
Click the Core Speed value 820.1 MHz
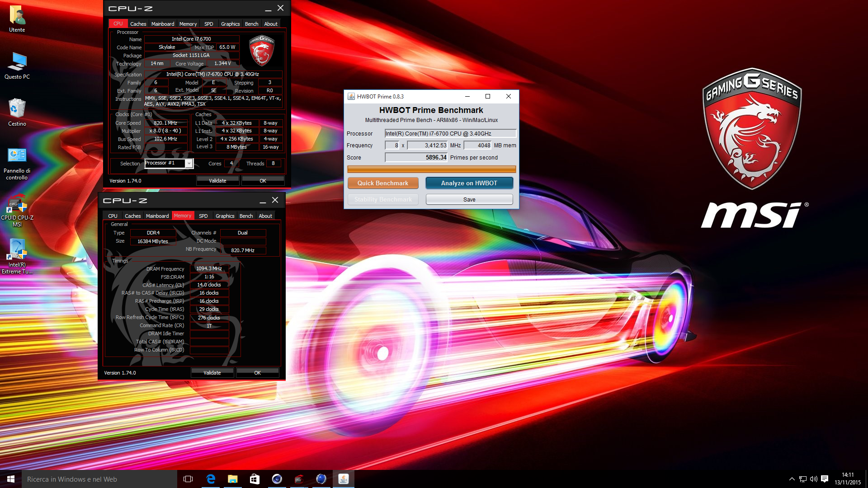point(165,123)
